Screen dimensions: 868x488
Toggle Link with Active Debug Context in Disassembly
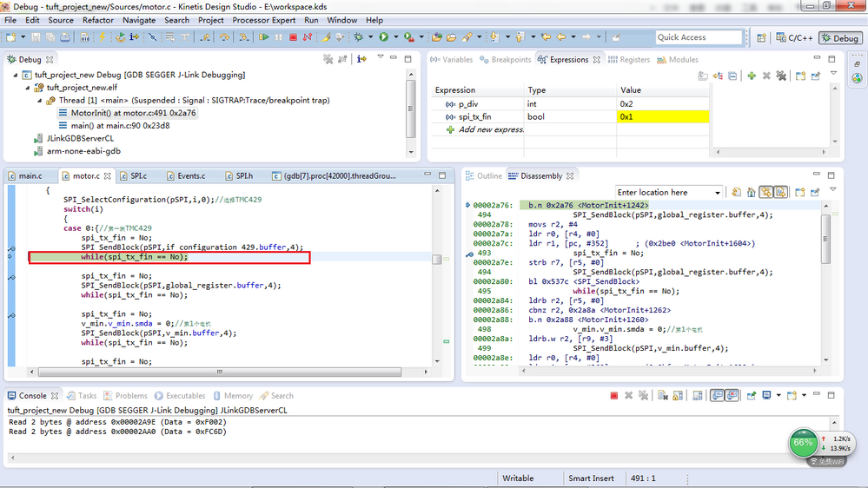[x=765, y=192]
